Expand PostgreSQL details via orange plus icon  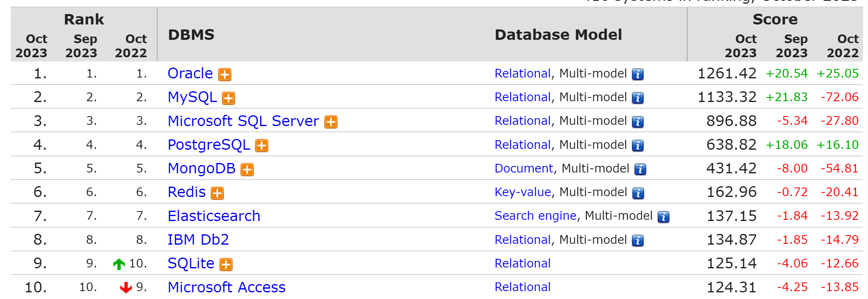262,146
